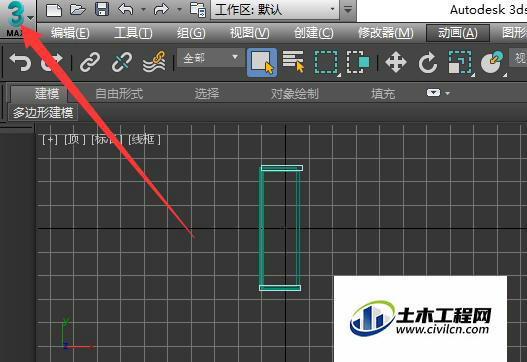This screenshot has width=527, height=362.
Task: Click Select and Rotate tool
Action: pos(427,63)
